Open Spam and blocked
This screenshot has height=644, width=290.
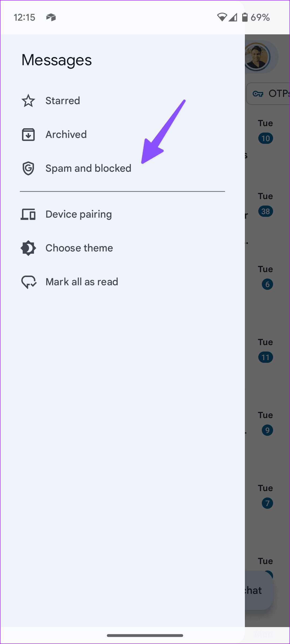88,168
